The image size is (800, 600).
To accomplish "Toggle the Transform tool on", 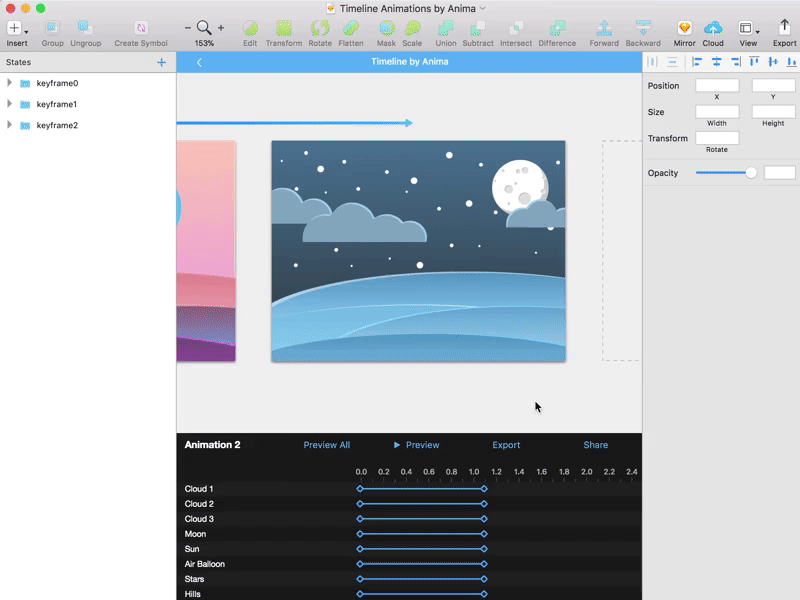I will [x=283, y=32].
